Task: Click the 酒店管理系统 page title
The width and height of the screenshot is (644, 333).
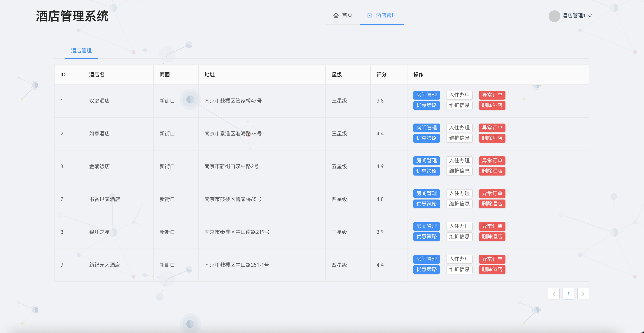Action: point(72,16)
